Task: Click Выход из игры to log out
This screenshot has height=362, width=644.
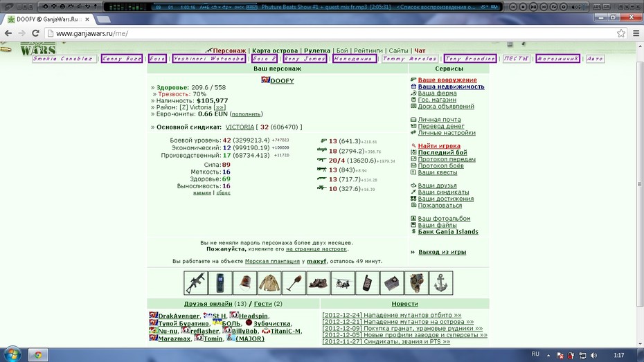Action: pos(442,252)
